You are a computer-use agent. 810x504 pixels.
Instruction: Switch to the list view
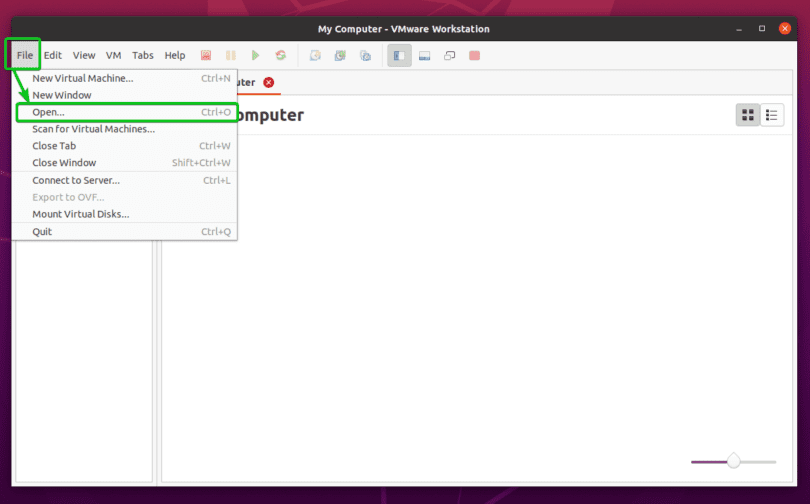(x=772, y=115)
